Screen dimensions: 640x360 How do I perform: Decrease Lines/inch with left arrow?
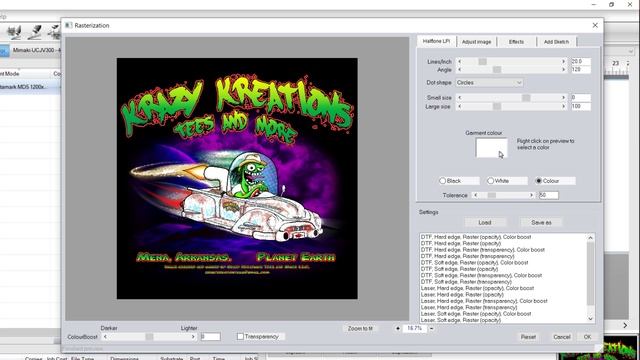pos(460,62)
